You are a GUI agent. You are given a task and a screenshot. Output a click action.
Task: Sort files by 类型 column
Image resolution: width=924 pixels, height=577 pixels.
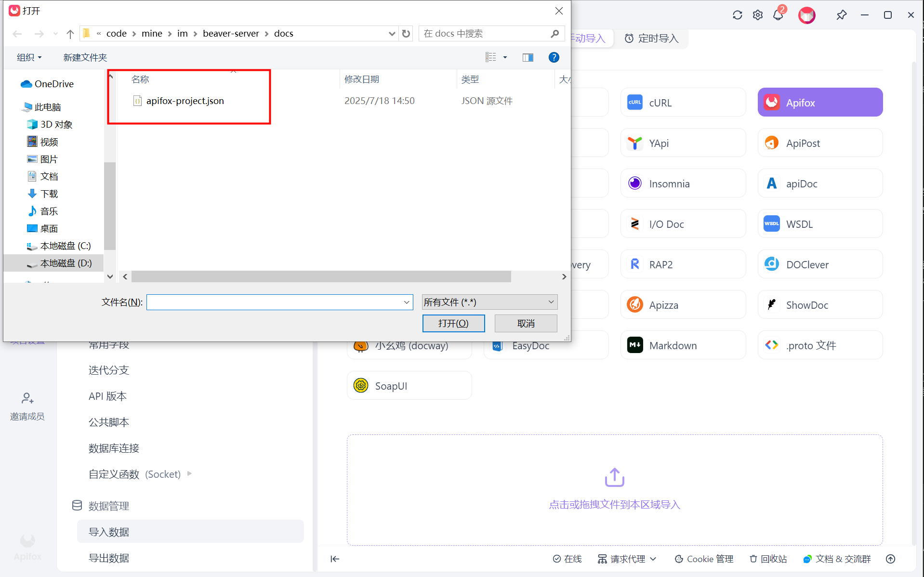(x=470, y=79)
